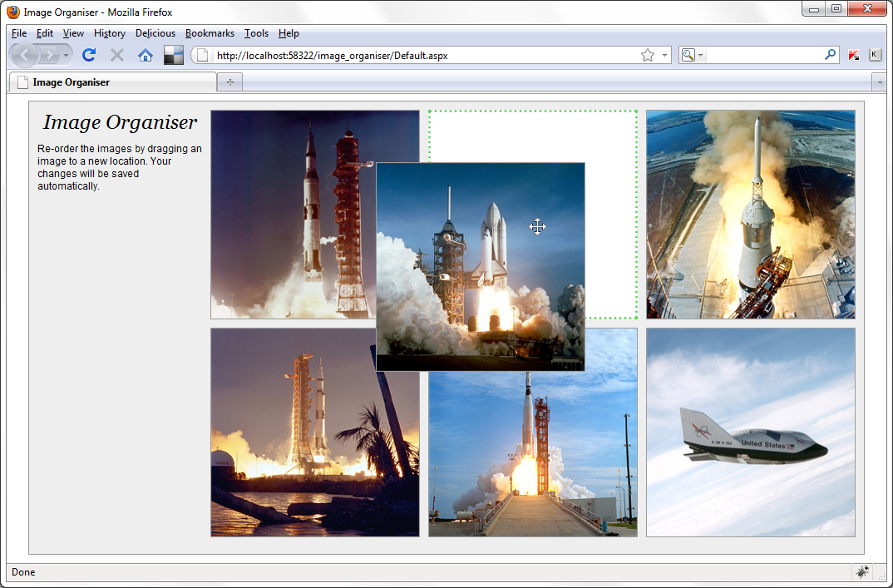Go to the Home page icon
Viewport: 893px width, 588px height.
pos(146,55)
